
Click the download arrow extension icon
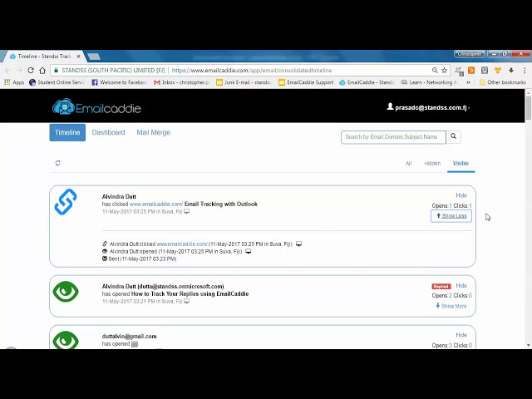coord(511,70)
